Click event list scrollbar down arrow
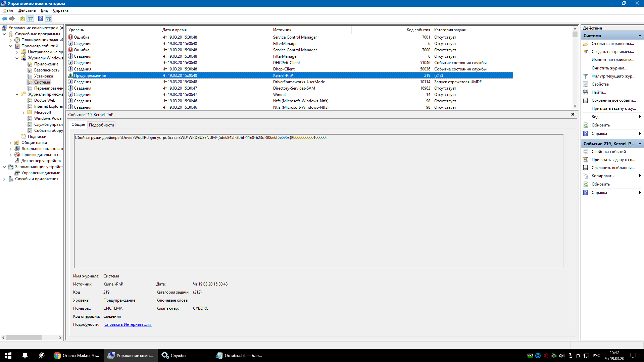This screenshot has width=644, height=362. (x=575, y=106)
